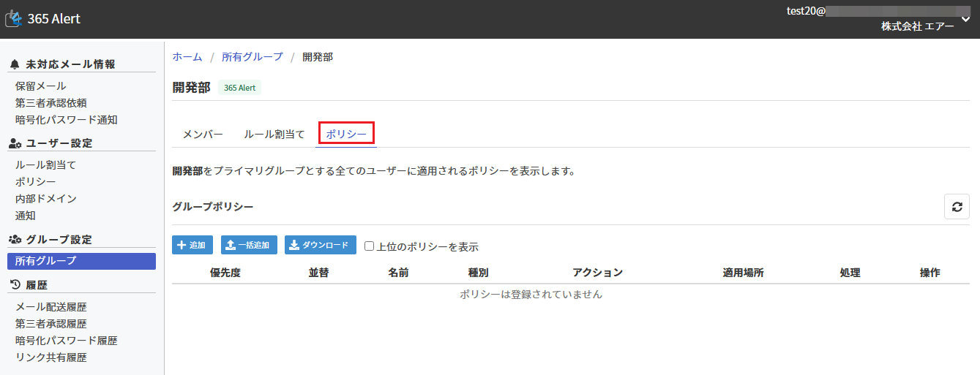This screenshot has height=375, width=980.
Task: Enable the 上位のポリシーを表示 checkbox
Action: tap(370, 246)
